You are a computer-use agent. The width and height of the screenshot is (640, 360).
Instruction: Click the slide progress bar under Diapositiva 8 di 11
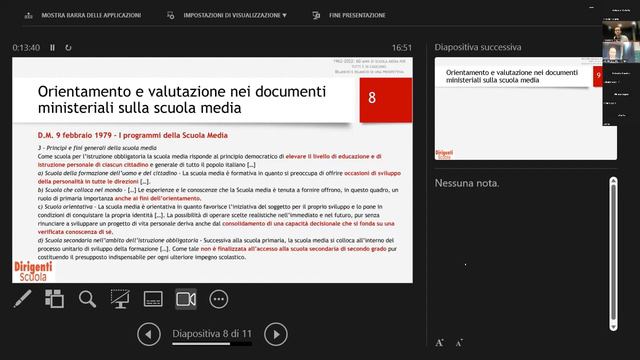(212, 344)
